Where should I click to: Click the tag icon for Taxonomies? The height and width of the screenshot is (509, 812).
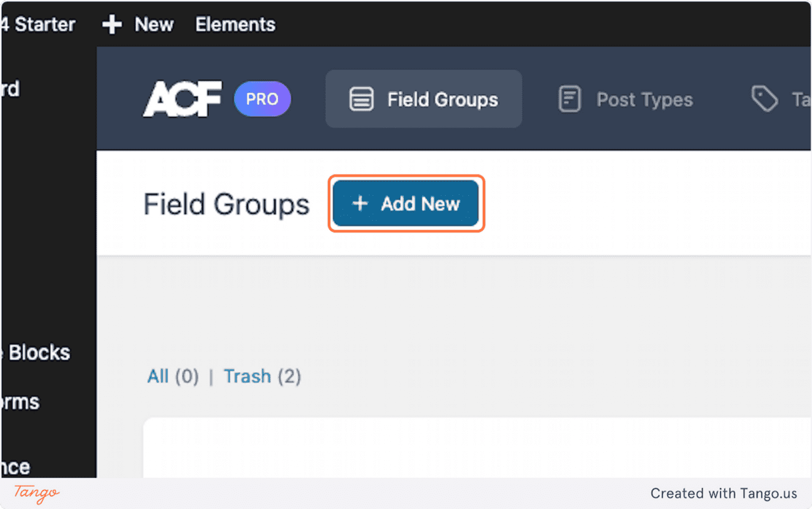[x=763, y=98]
